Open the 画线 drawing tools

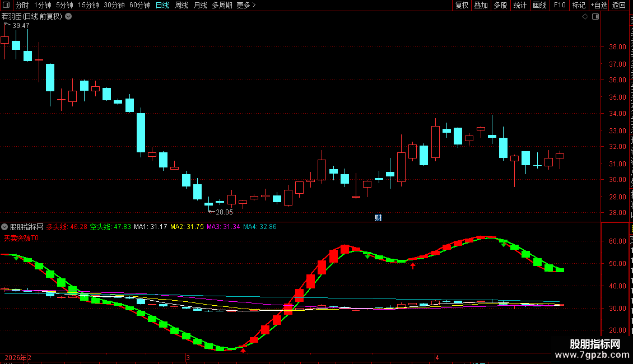tap(540, 5)
